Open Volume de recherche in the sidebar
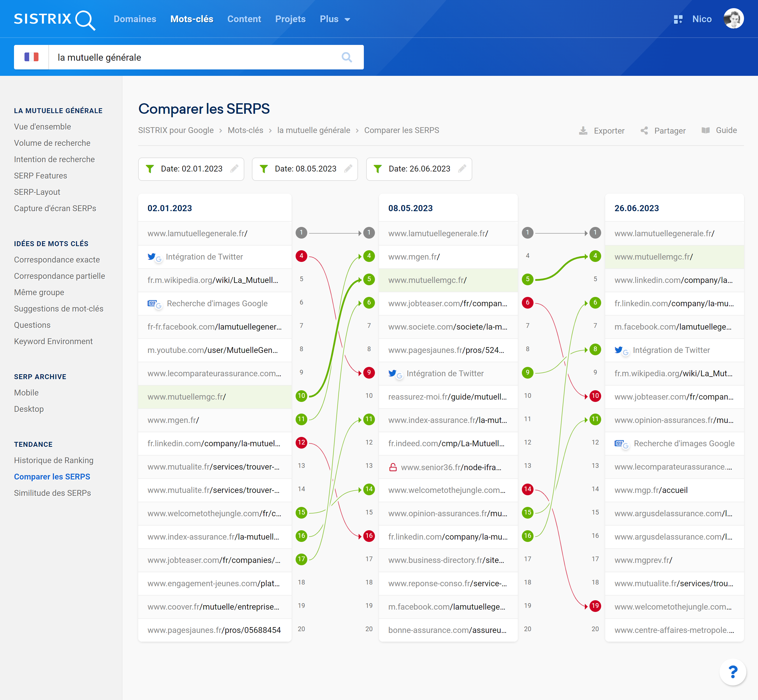This screenshot has width=758, height=700. pos(52,143)
